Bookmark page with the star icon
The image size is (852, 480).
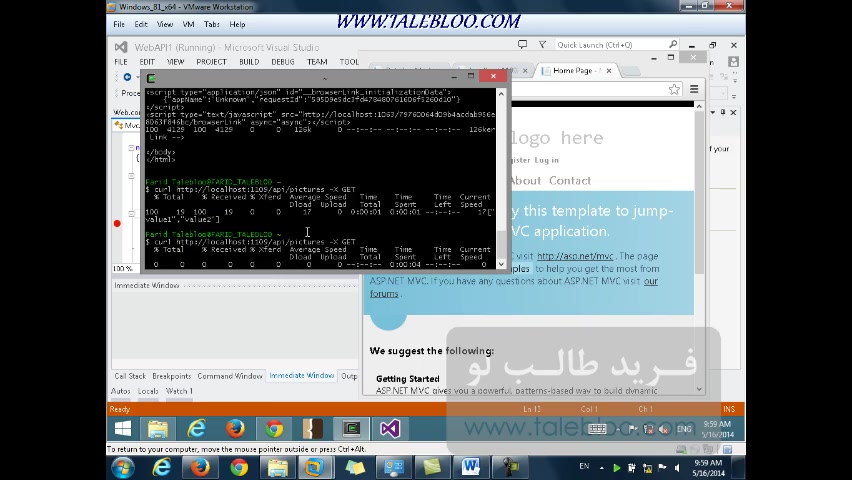675,89
